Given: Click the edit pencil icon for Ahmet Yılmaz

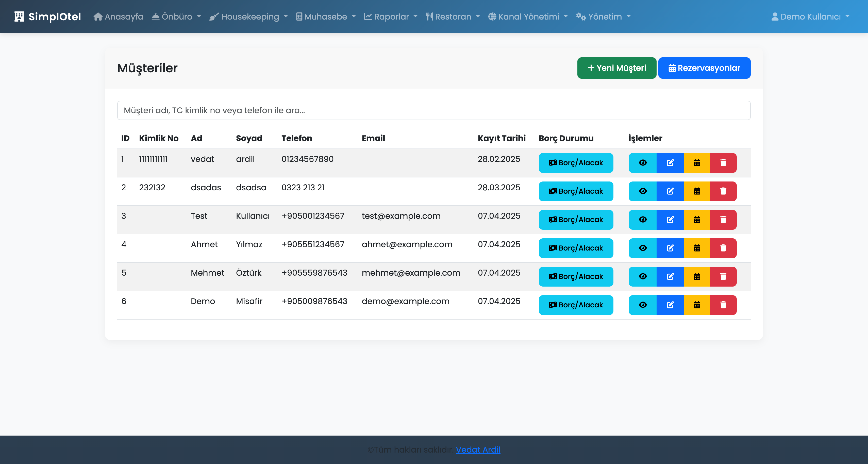Looking at the screenshot, I should click(x=670, y=248).
